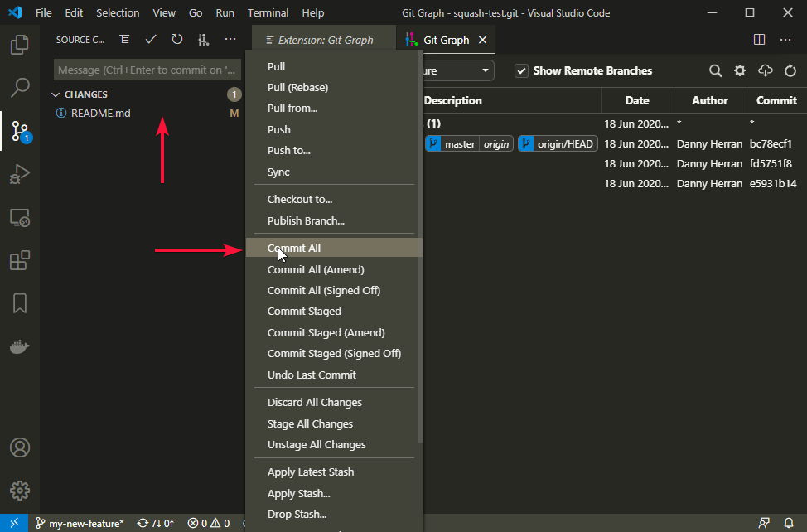Open the View menu

(164, 13)
